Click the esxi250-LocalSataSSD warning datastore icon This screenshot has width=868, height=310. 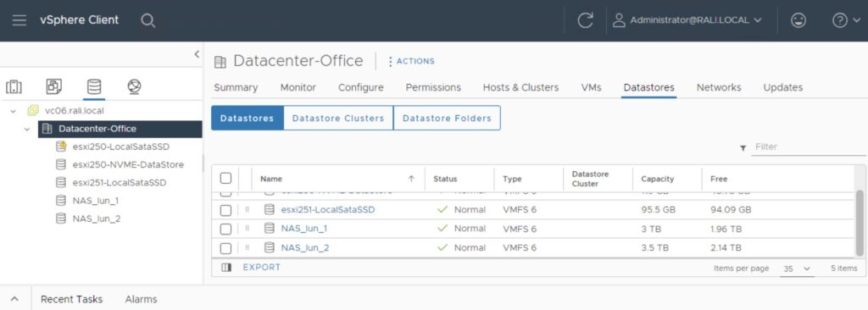61,147
